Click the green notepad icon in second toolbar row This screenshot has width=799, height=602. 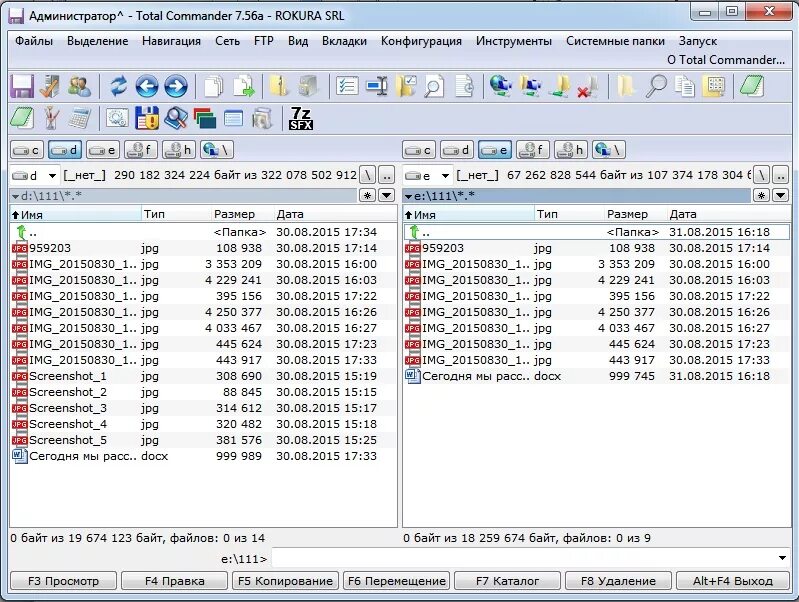(x=21, y=118)
